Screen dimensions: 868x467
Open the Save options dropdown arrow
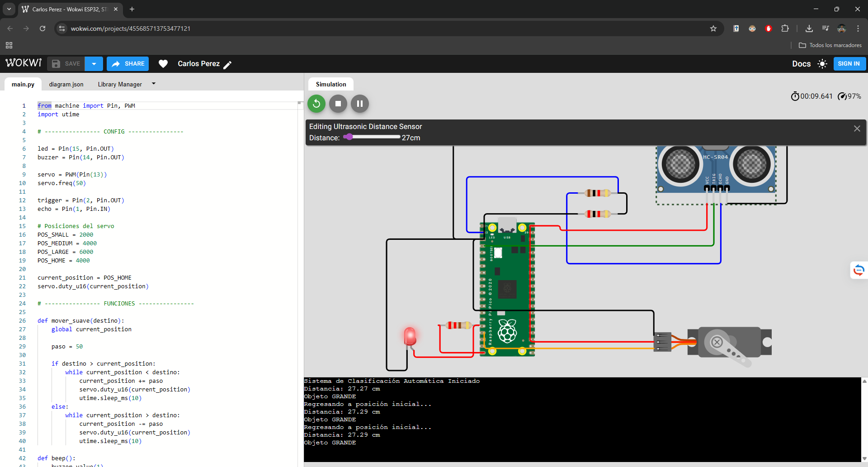click(94, 64)
